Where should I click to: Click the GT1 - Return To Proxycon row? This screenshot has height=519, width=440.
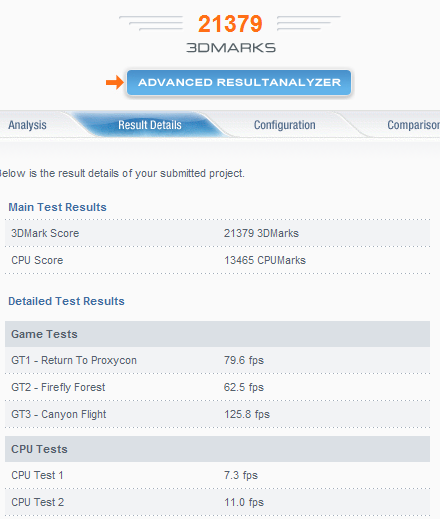pos(217,360)
